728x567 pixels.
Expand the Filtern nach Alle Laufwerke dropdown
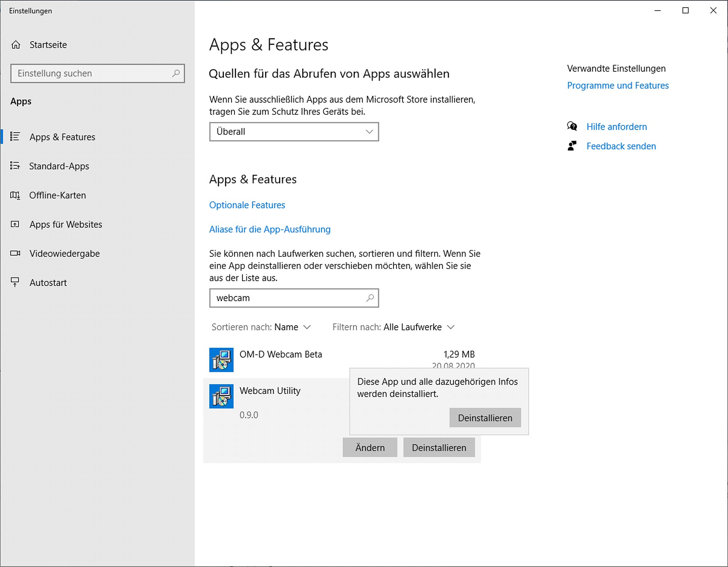point(393,327)
